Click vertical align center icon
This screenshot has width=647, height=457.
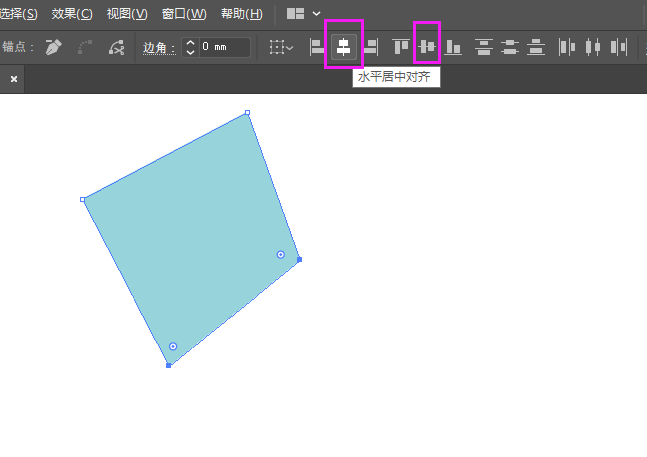pos(427,46)
